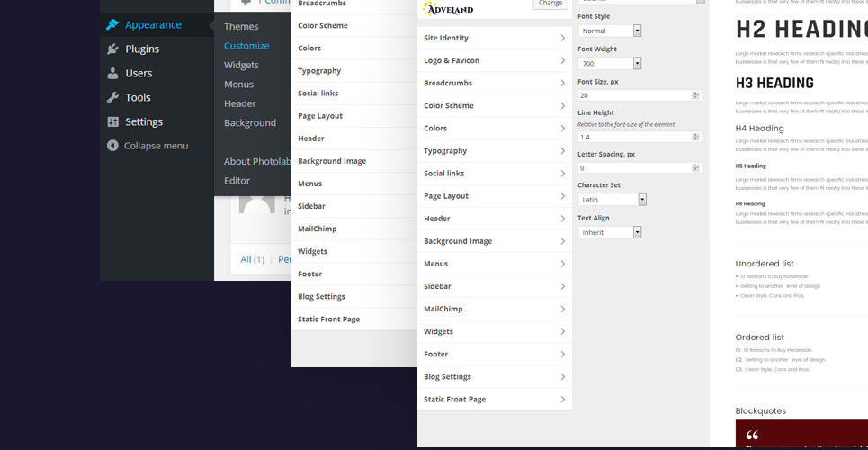Click the Adveland site logo

point(448,8)
